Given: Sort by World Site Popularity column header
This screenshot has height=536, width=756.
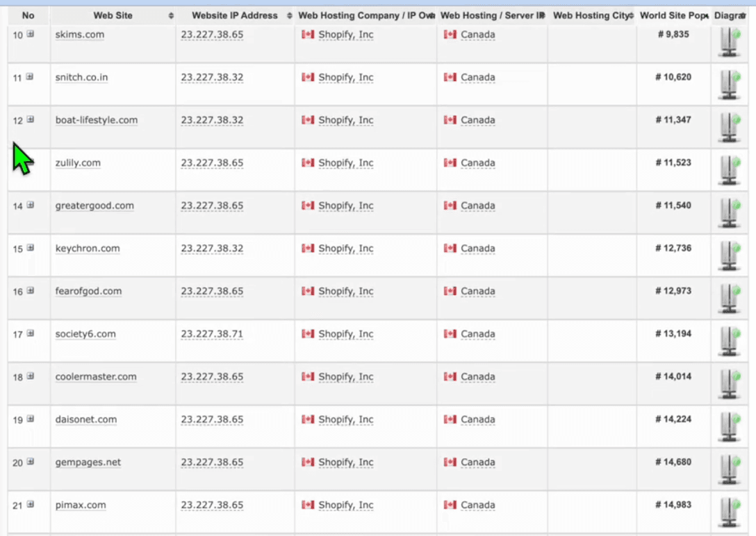Looking at the screenshot, I should click(x=673, y=15).
